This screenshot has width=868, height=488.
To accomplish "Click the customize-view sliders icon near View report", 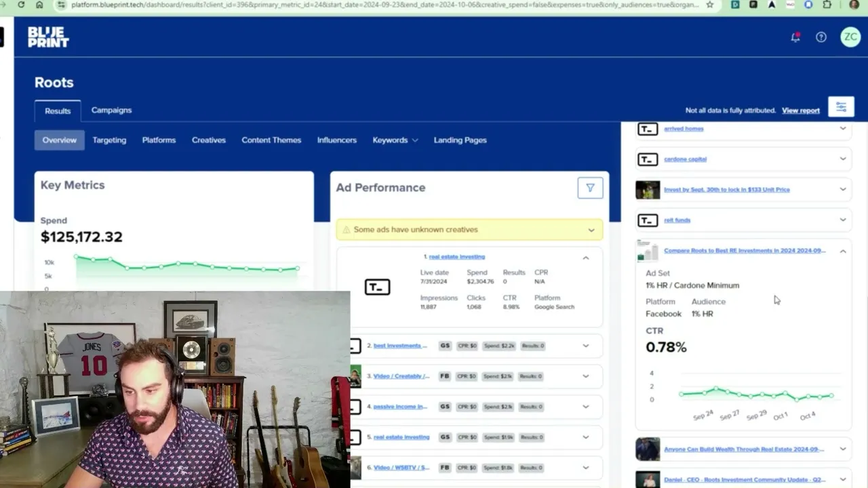I will coord(841,106).
